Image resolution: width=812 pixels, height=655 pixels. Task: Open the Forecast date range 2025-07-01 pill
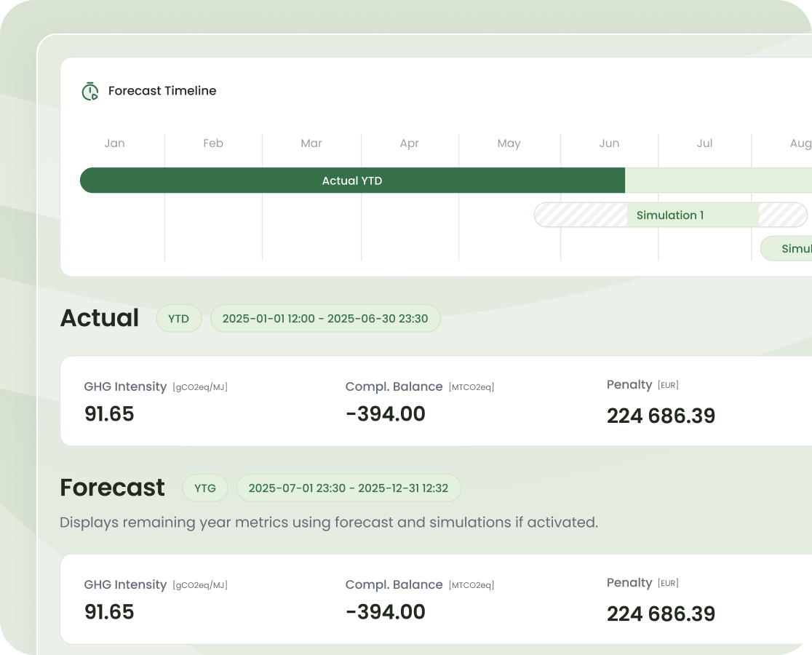click(349, 488)
